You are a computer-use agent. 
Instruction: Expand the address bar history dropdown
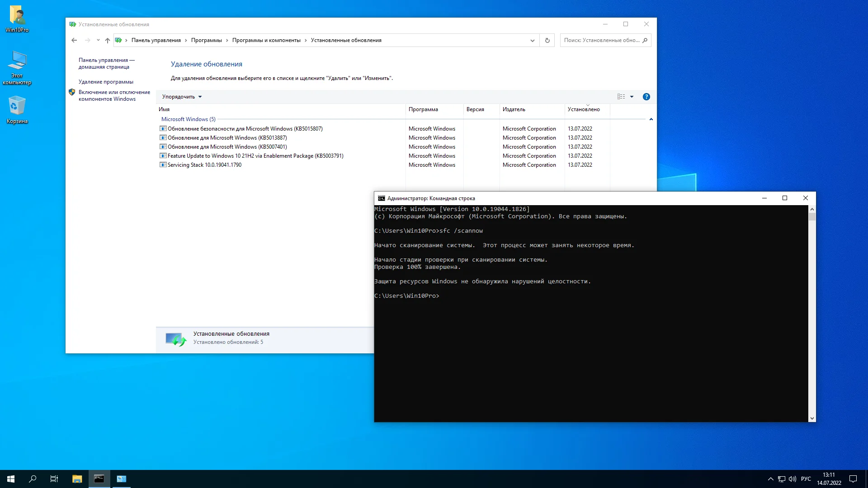pos(532,40)
